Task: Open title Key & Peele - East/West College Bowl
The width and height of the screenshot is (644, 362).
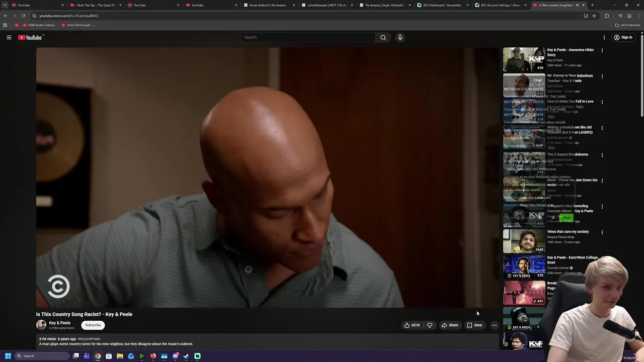Action: pos(573,260)
